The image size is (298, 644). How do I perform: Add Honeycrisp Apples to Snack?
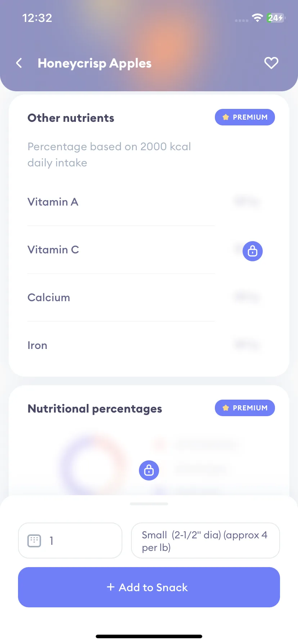coord(149,587)
